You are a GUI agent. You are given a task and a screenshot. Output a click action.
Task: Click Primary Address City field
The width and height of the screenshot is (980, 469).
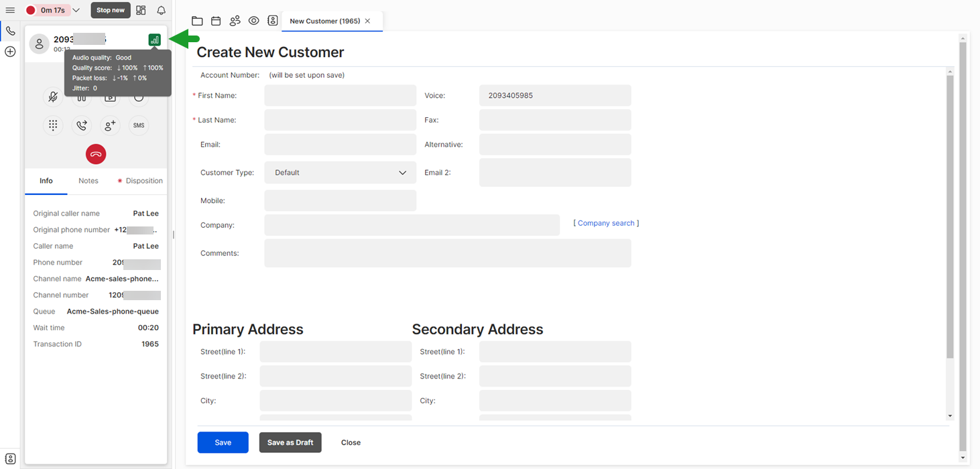tap(336, 401)
